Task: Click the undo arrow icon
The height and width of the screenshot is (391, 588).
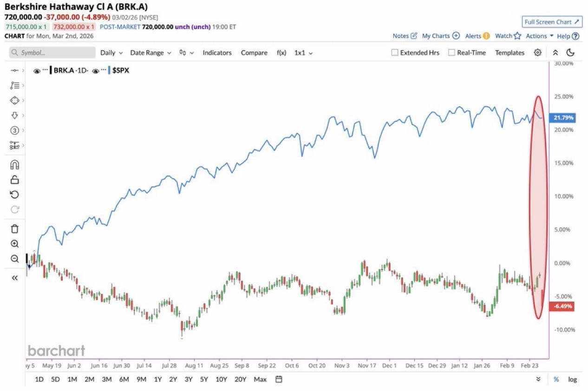Action: pyautogui.click(x=14, y=195)
